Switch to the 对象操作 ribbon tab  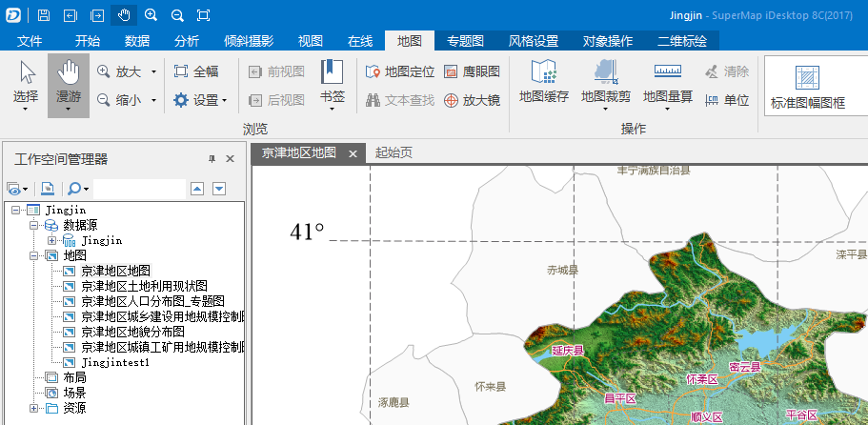point(608,40)
